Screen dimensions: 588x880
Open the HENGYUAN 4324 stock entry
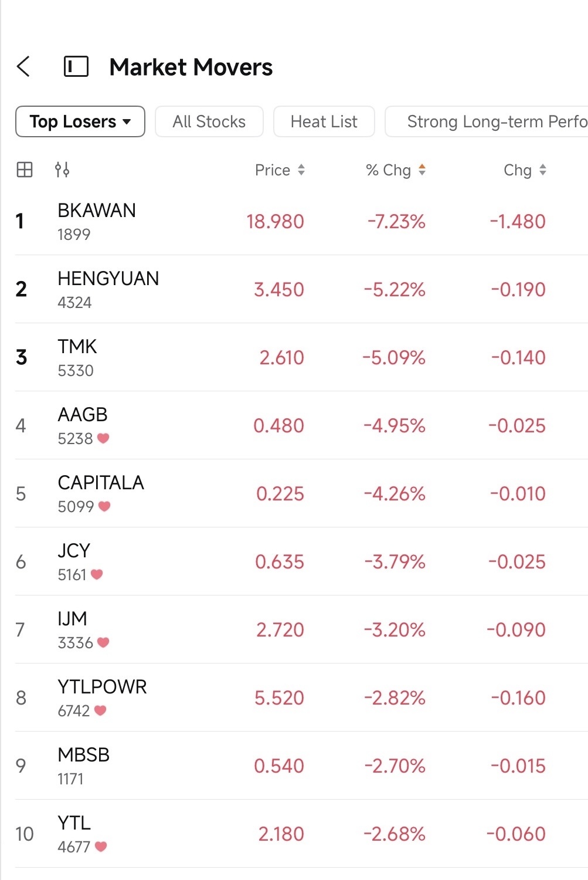[301, 289]
